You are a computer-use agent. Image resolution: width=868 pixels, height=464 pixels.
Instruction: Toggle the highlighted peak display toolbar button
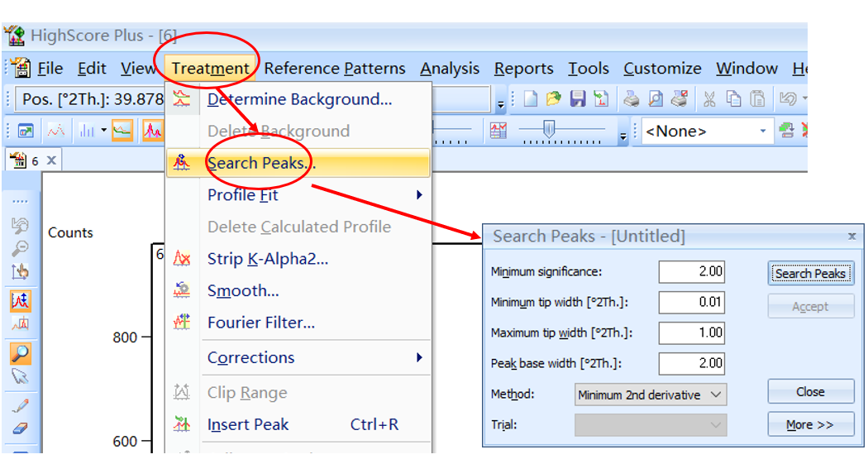pyautogui.click(x=153, y=131)
